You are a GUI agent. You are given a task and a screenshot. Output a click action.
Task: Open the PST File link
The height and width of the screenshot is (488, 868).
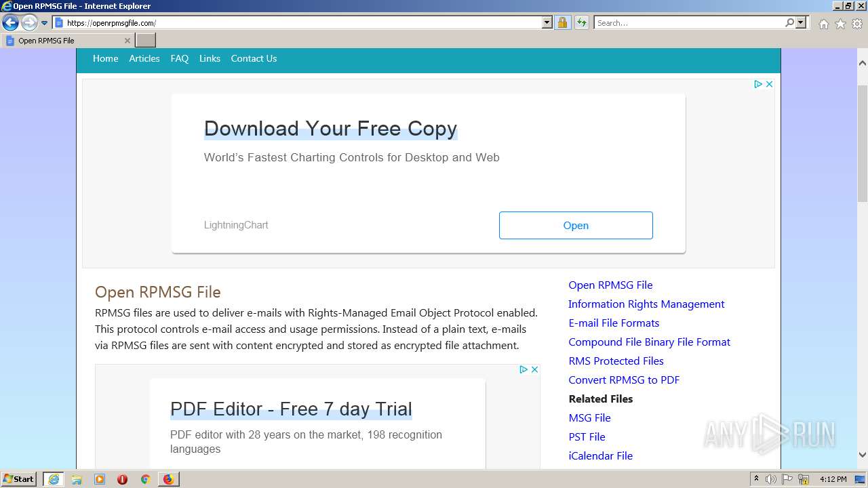point(587,437)
